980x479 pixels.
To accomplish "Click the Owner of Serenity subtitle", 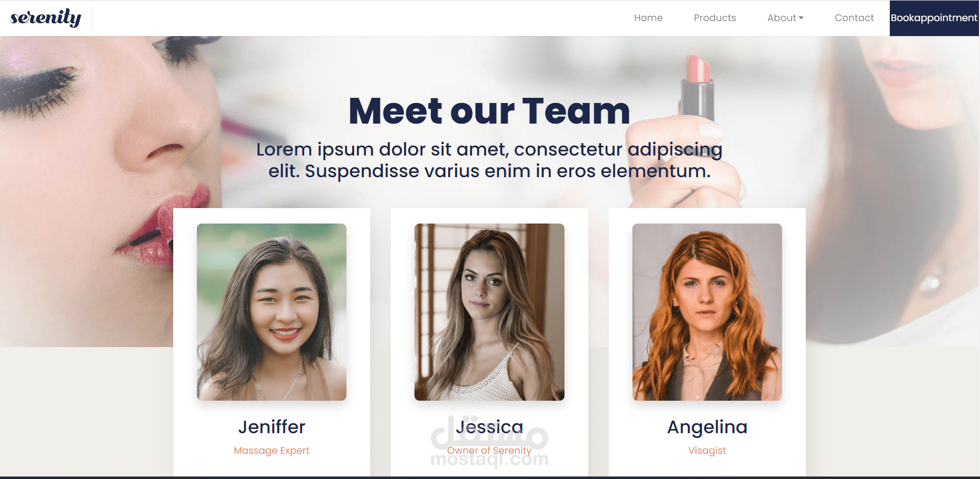I will click(x=489, y=451).
